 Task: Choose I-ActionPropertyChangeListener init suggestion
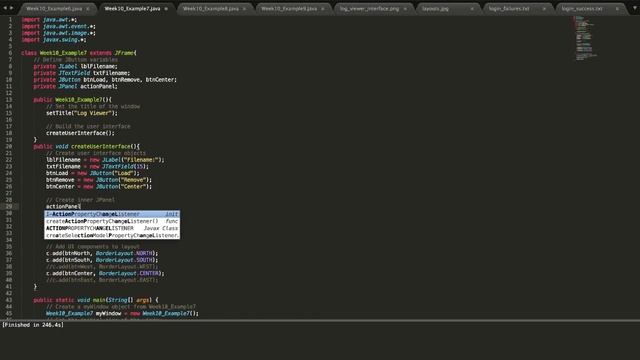[x=112, y=214]
